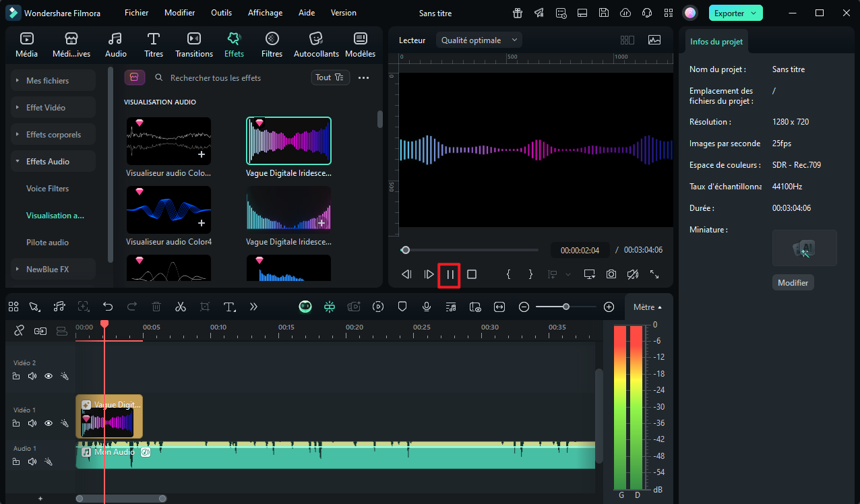Collapse the Effets Audio category
860x504 pixels.
[x=53, y=162]
